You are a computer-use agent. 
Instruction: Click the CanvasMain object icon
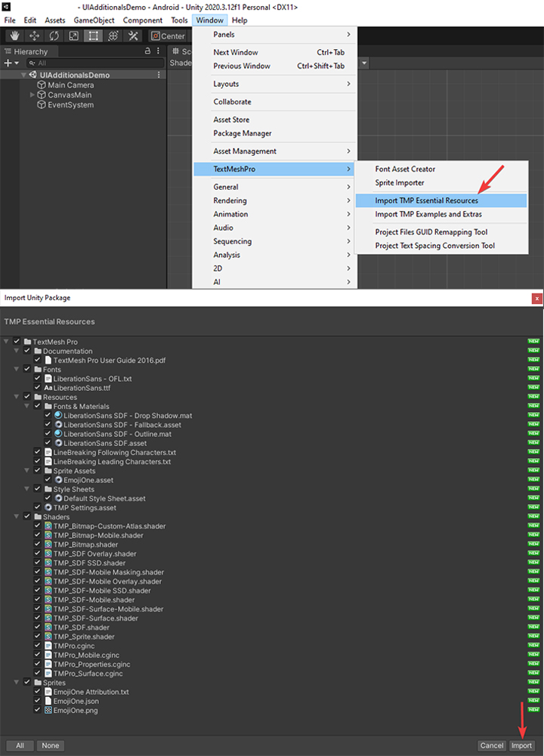(x=42, y=95)
